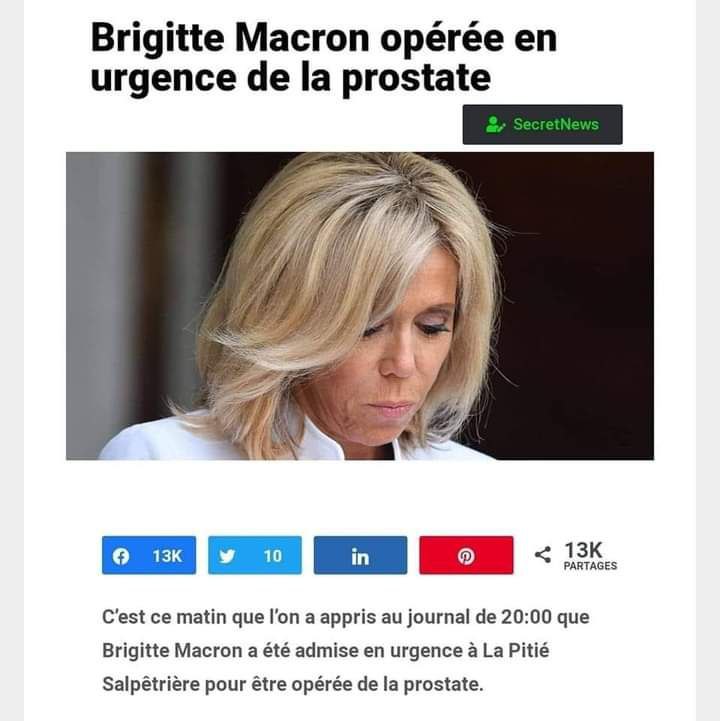Open the article's main photo
Viewport: 720px width, 721px height.
pyautogui.click(x=360, y=306)
